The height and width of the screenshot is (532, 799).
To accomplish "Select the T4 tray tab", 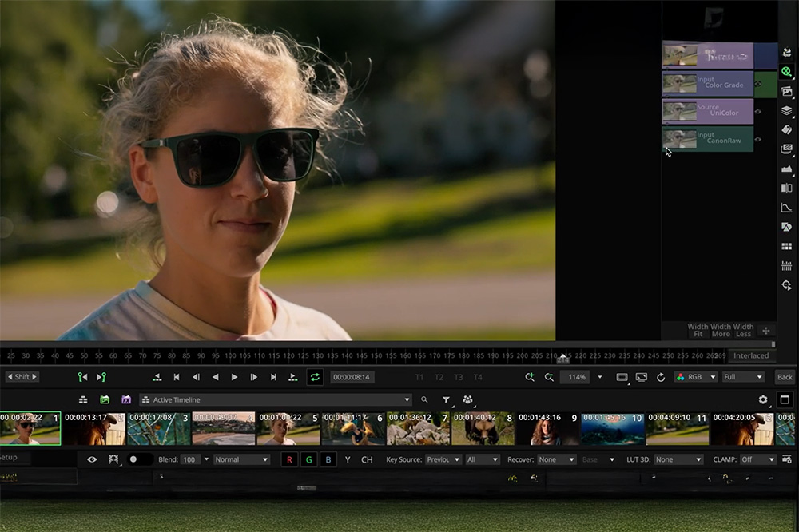I will click(478, 377).
